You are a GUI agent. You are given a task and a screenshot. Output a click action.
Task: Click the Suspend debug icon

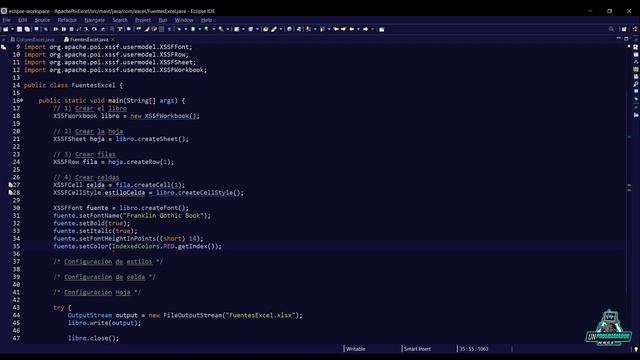(64, 29)
